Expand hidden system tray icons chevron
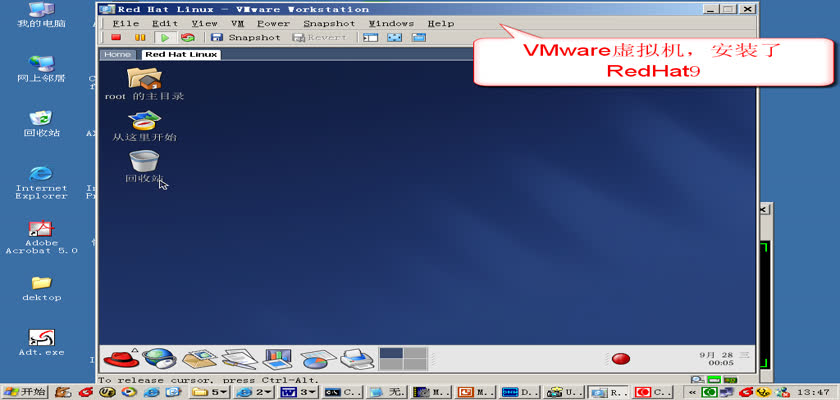 point(692,392)
